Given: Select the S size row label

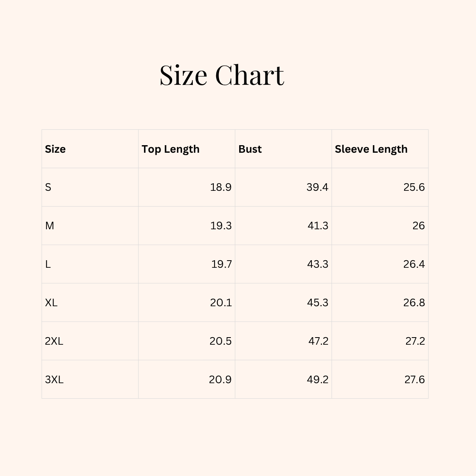Looking at the screenshot, I should pos(48,187).
